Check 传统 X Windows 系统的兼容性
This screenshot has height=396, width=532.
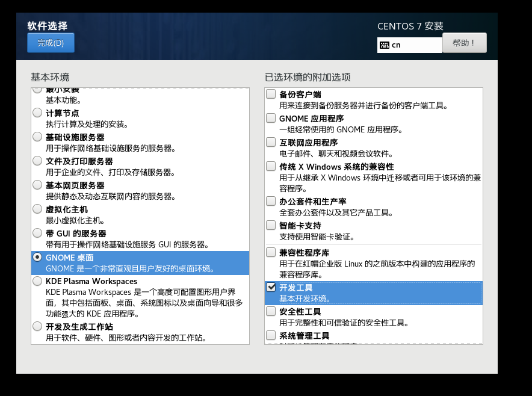tap(271, 166)
